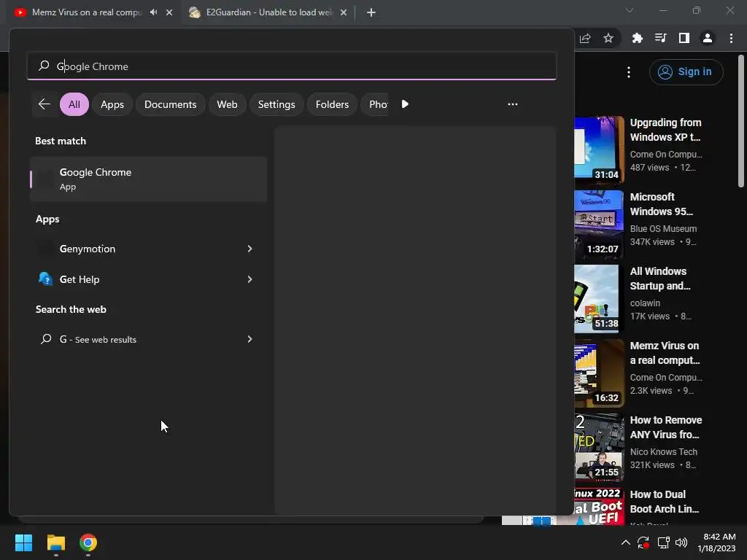Switch to the Folders filter tab
Screen dimensions: 747x560
pos(332,104)
